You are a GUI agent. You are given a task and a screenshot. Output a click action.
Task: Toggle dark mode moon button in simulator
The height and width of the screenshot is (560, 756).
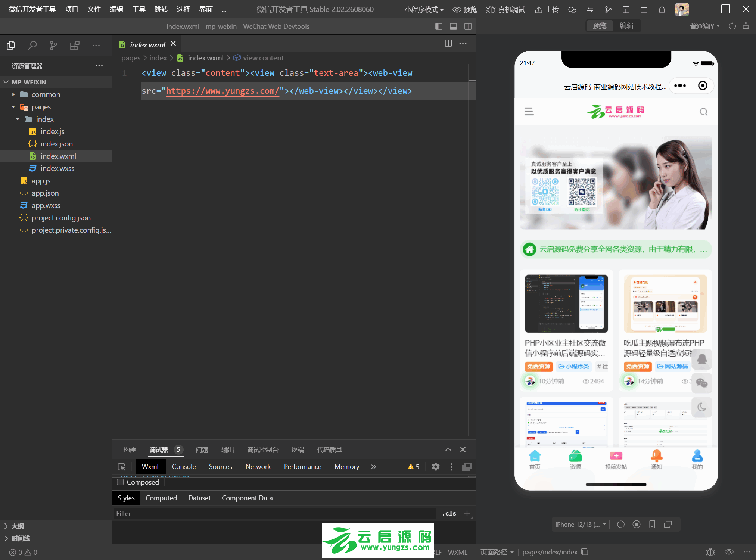point(701,407)
